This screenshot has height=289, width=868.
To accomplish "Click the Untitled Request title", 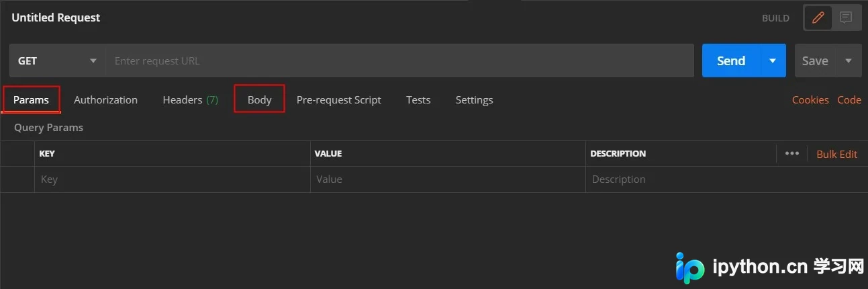I will coord(56,18).
